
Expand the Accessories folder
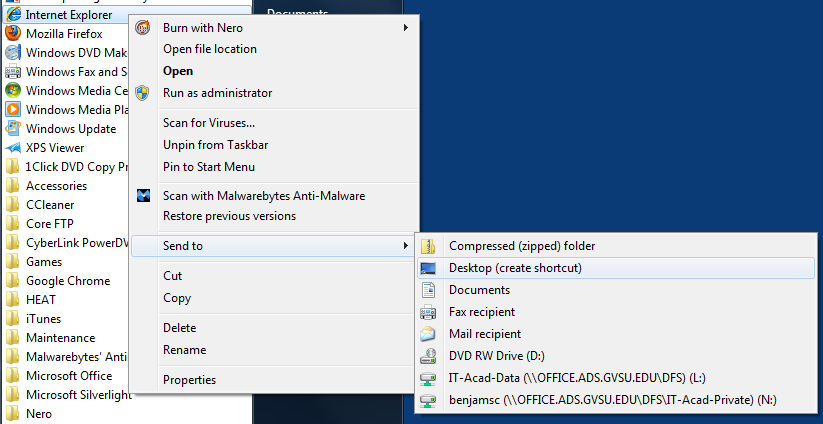[56, 186]
